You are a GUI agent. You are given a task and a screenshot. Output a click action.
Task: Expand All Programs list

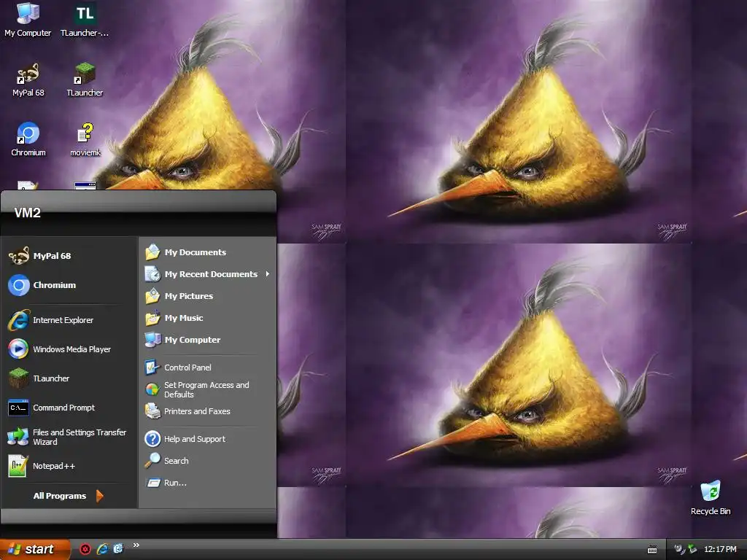[69, 496]
